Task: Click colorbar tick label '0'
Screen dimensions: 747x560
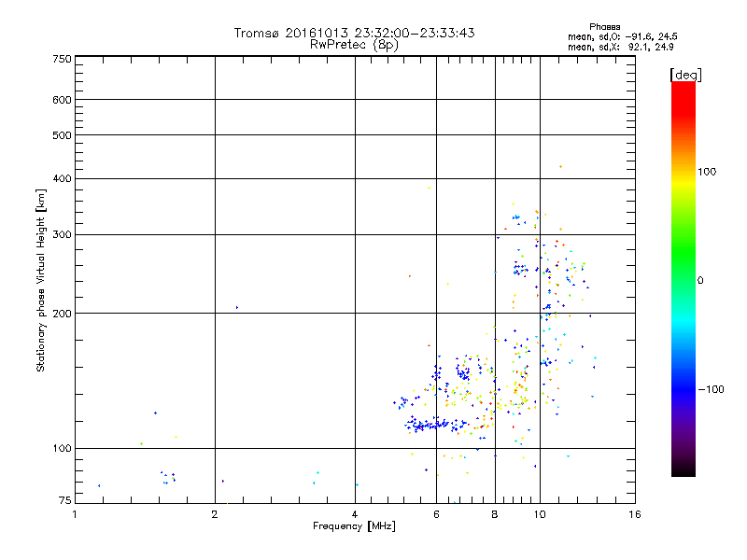Action: tap(700, 281)
